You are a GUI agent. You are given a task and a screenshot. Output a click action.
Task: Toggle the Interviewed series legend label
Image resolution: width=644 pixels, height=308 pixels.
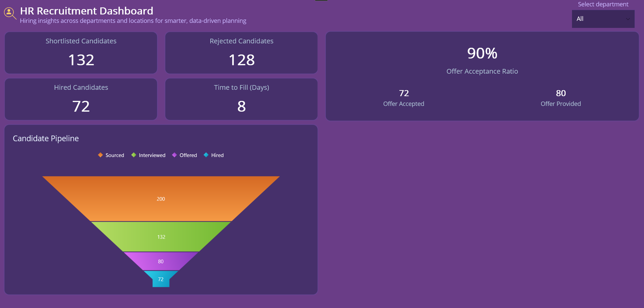pyautogui.click(x=152, y=155)
